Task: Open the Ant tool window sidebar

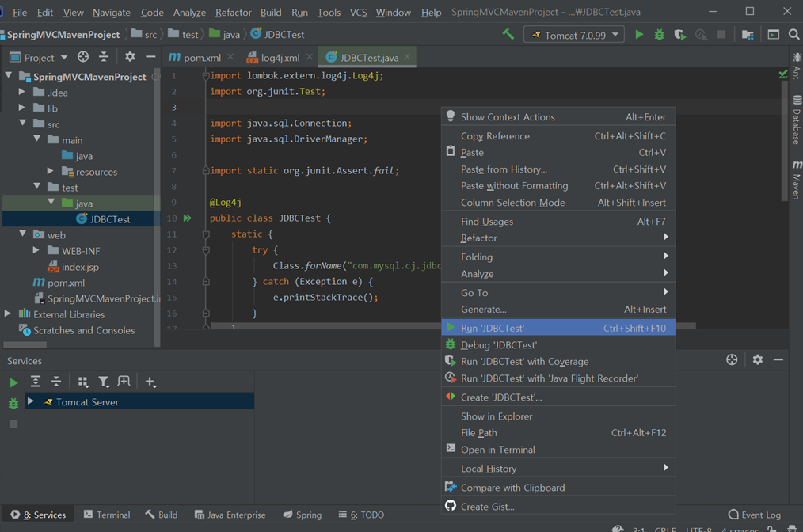Action: point(797,66)
